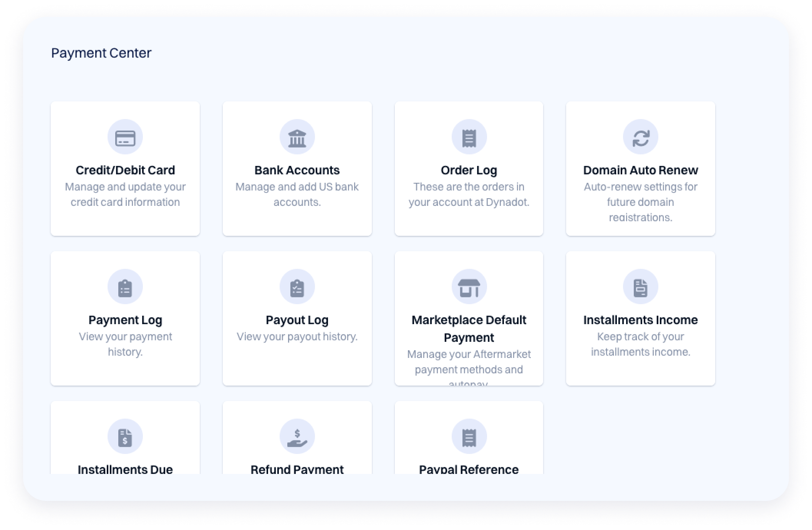Click the Marketplace Default Payment store icon
The width and height of the screenshot is (812, 530).
469,287
